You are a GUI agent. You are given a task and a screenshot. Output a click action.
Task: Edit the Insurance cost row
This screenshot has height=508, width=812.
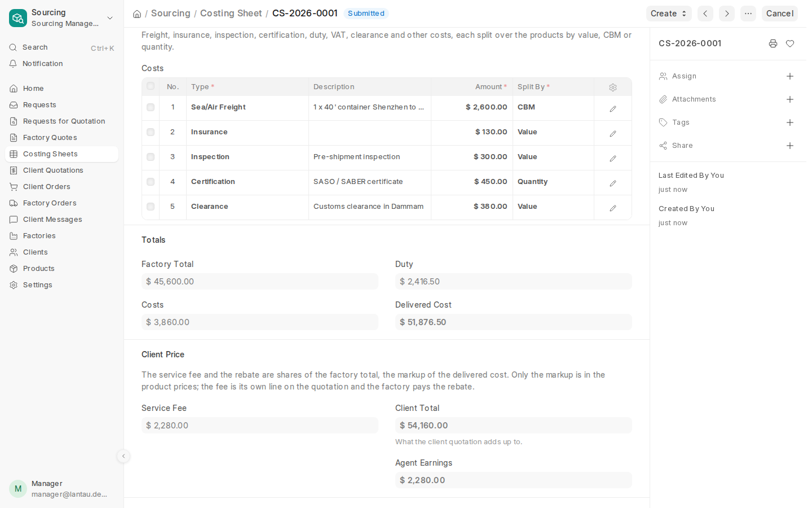[613, 133]
